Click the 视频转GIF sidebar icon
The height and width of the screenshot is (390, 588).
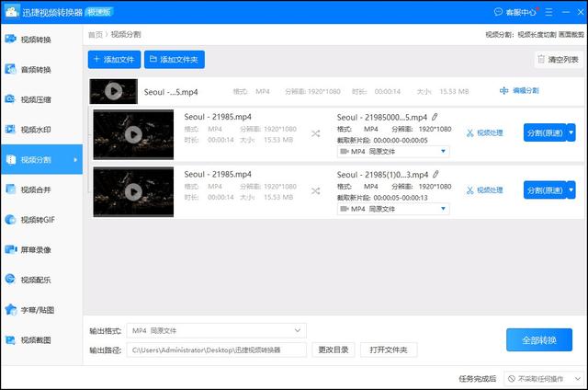11,220
